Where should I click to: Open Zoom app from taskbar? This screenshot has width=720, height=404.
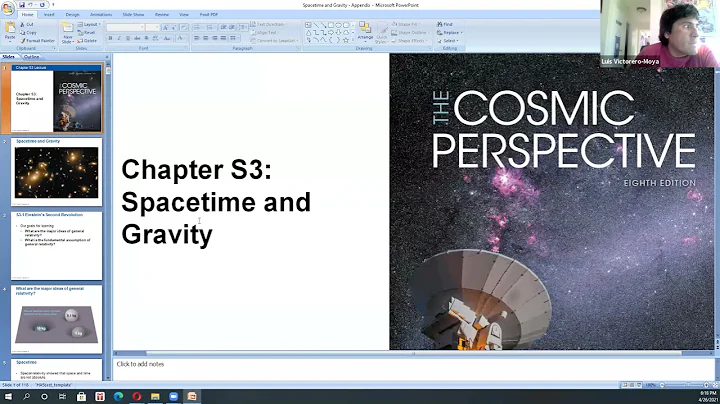tap(174, 396)
